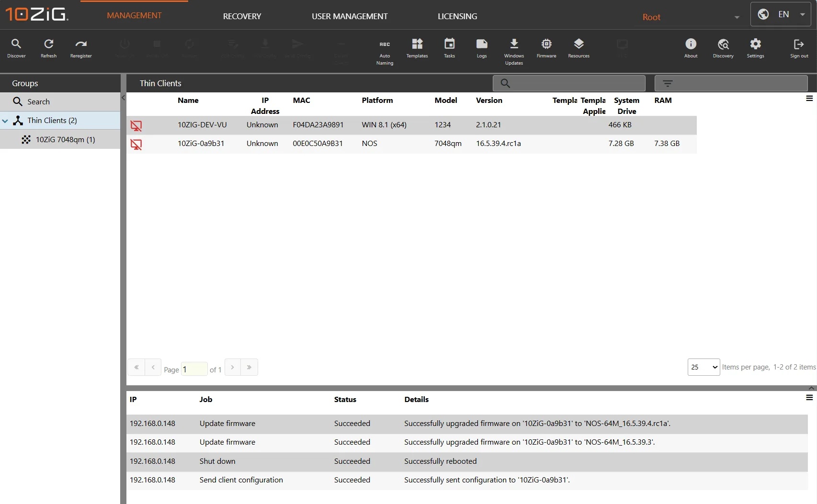Click the Sign out icon
Screen dimensions: 817x504
799,48
